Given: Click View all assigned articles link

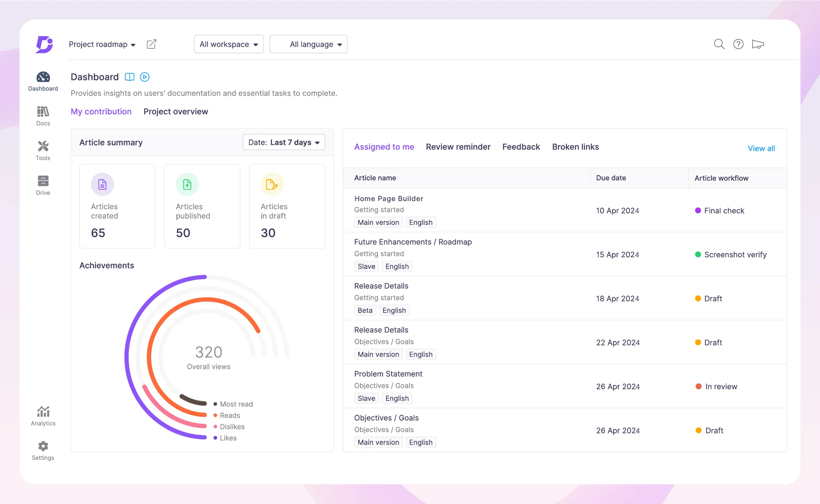Looking at the screenshot, I should tap(761, 148).
